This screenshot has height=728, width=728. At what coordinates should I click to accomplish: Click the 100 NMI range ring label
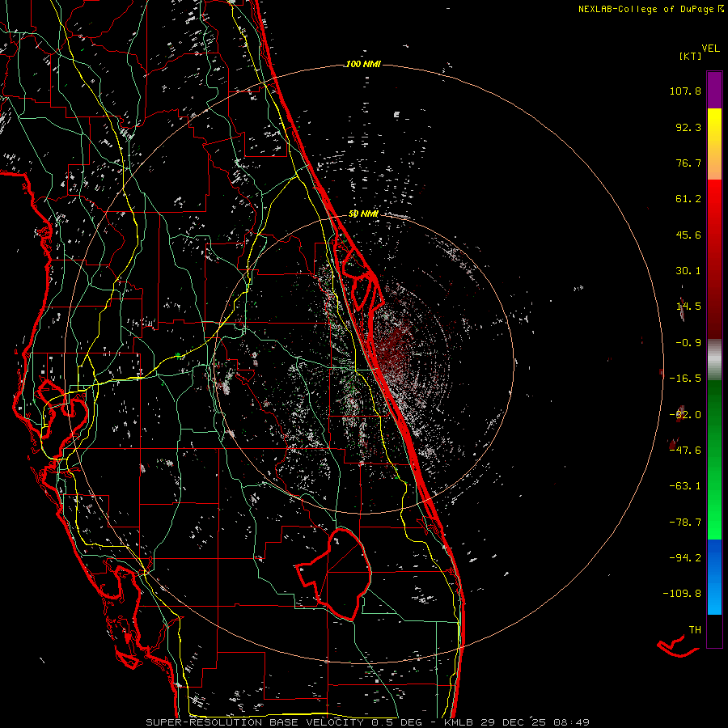tap(362, 64)
